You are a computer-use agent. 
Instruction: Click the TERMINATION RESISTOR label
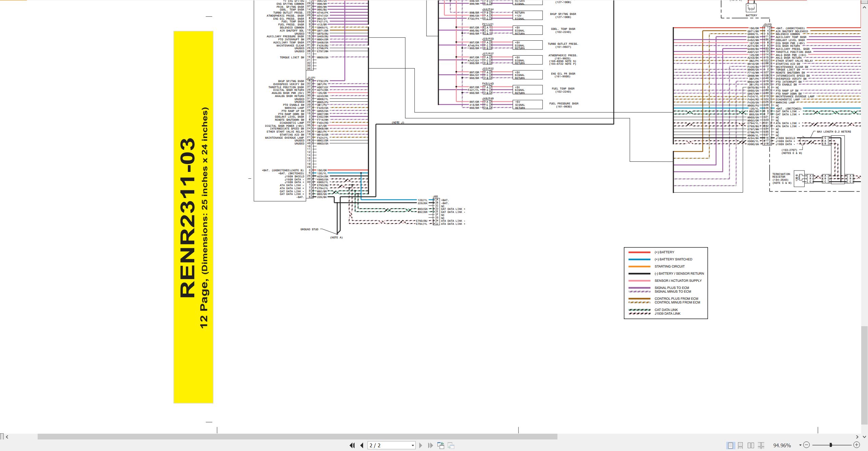pos(781,176)
